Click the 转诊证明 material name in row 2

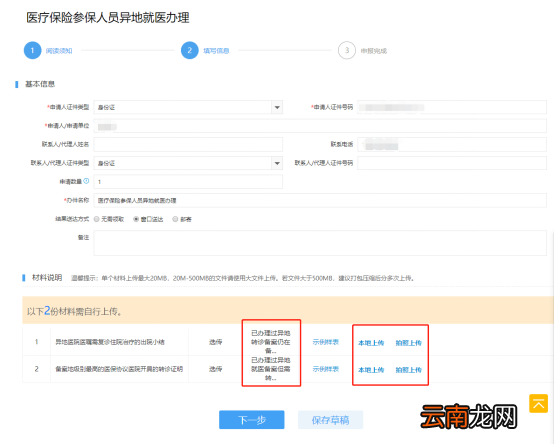point(119,369)
